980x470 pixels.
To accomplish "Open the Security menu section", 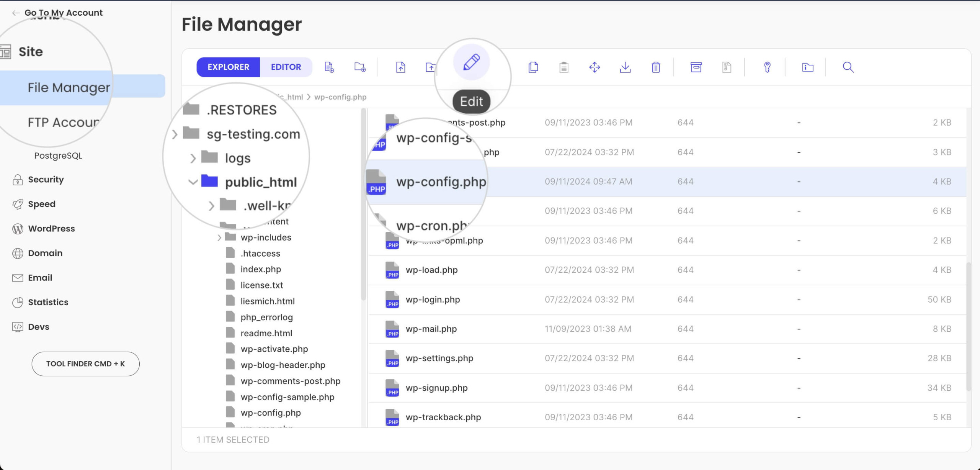I will tap(46, 180).
